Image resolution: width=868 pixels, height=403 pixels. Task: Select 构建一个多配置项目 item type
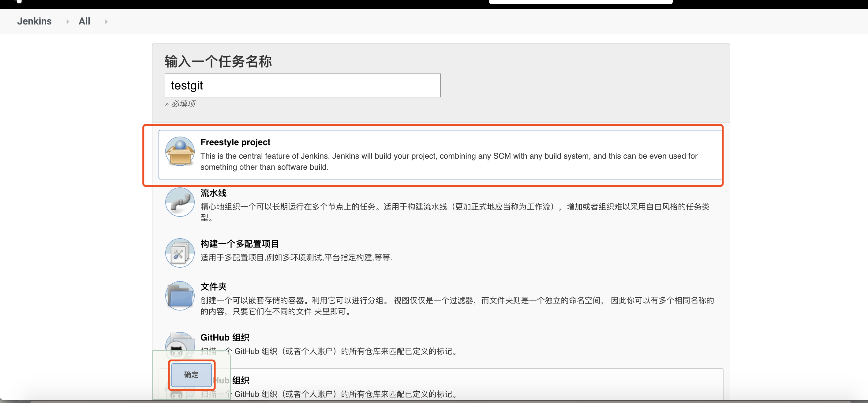(x=239, y=244)
